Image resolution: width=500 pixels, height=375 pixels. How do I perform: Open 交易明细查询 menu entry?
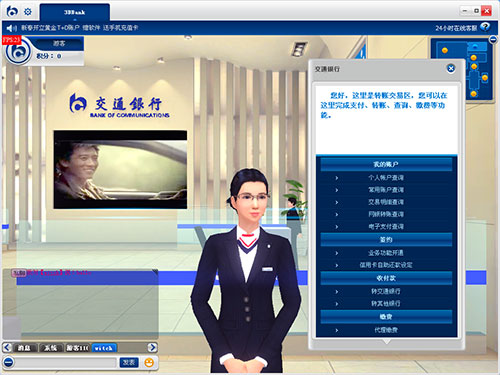[x=386, y=202]
